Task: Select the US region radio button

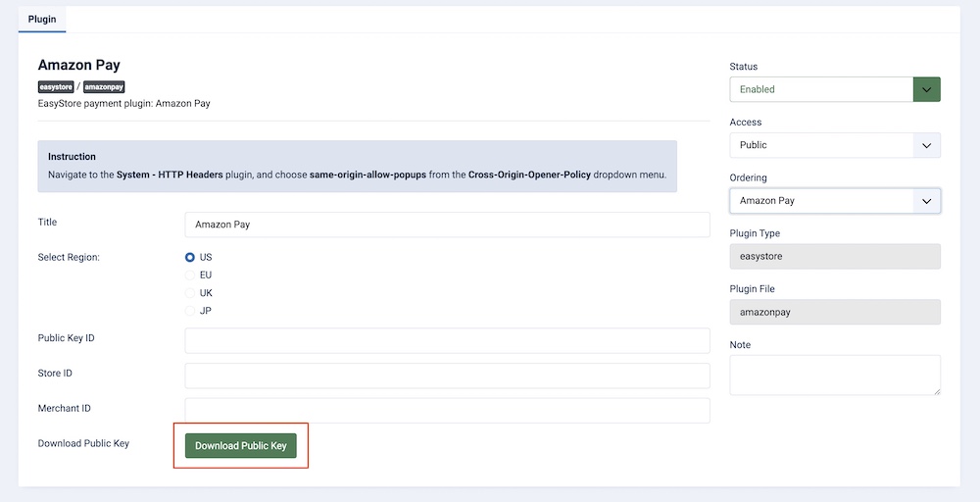Action: point(190,257)
